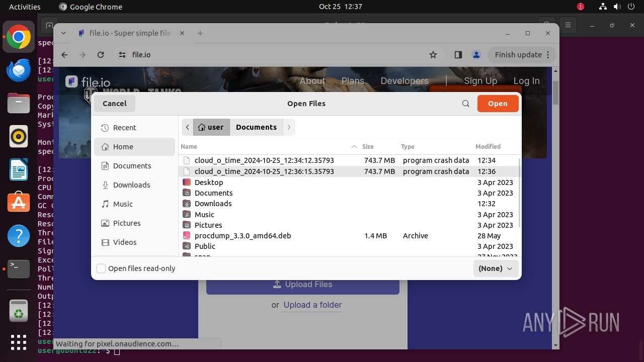The height and width of the screenshot is (362, 644).
Task: Click the Cancel button
Action: click(115, 104)
